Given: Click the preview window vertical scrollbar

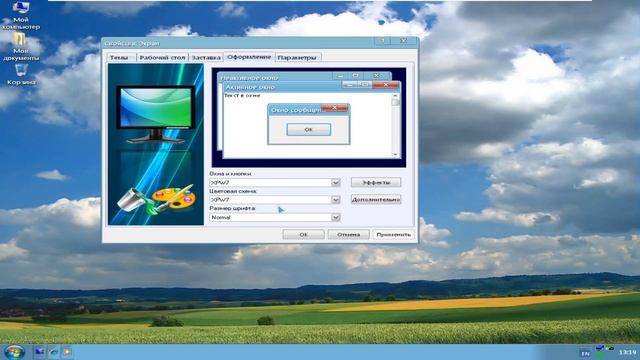Looking at the screenshot, I should pyautogui.click(x=395, y=124).
